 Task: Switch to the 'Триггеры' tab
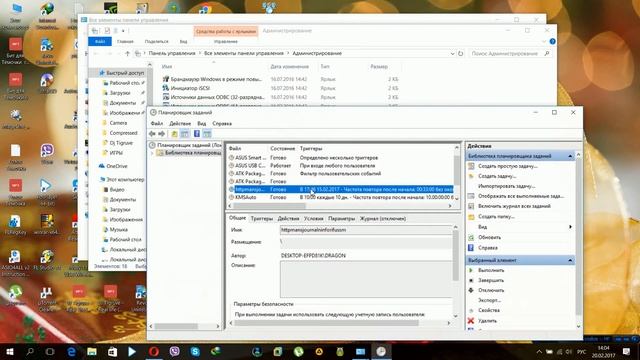(261, 219)
